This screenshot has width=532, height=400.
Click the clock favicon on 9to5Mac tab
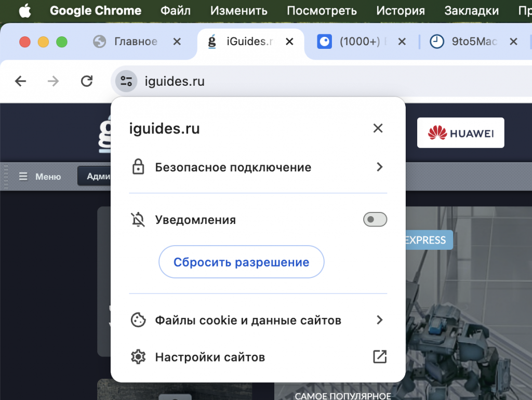(x=436, y=42)
